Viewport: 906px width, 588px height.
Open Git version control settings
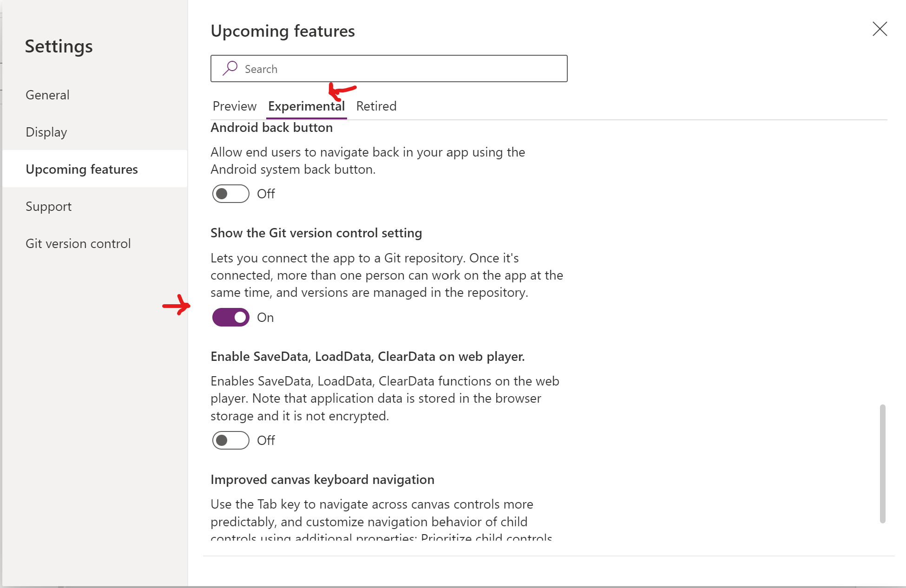click(78, 243)
